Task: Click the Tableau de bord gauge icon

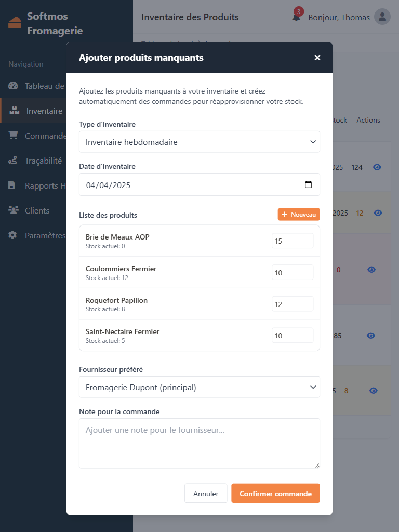Action: coord(13,86)
